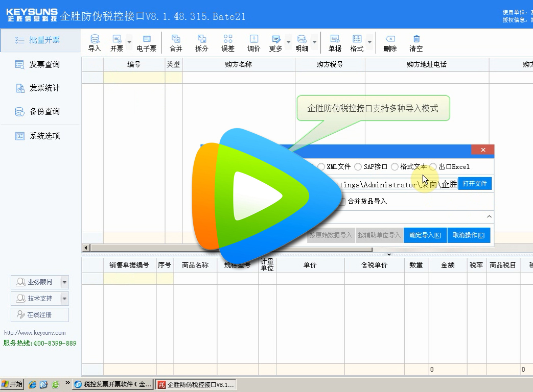Viewport: 533px width, 392px height.
Task: Click the 按原始数据导入 button
Action: coord(331,235)
